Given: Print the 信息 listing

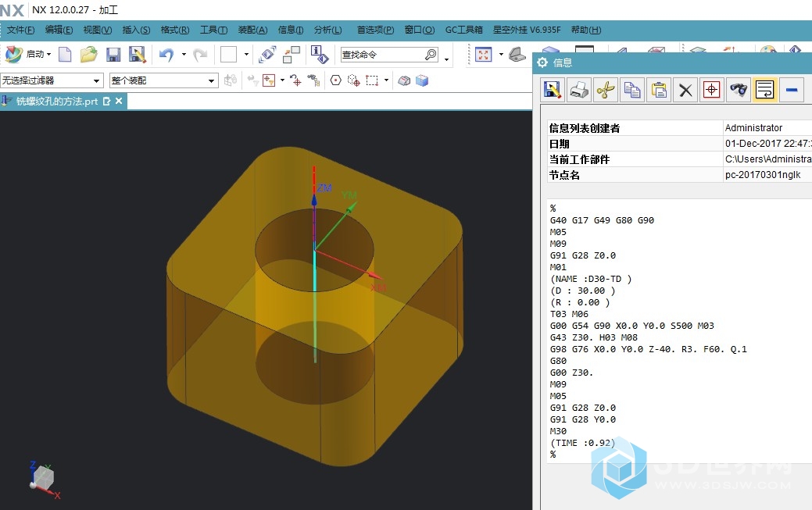Looking at the screenshot, I should 579,90.
